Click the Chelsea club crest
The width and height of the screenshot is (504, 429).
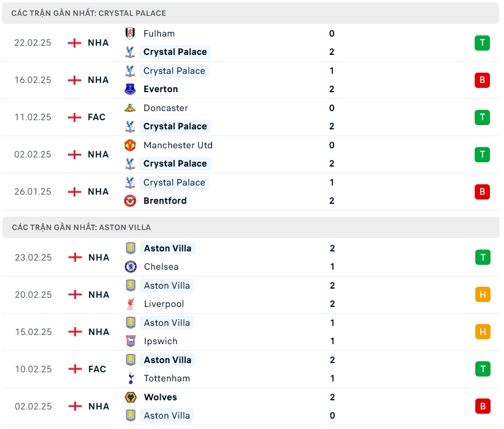[x=130, y=267]
